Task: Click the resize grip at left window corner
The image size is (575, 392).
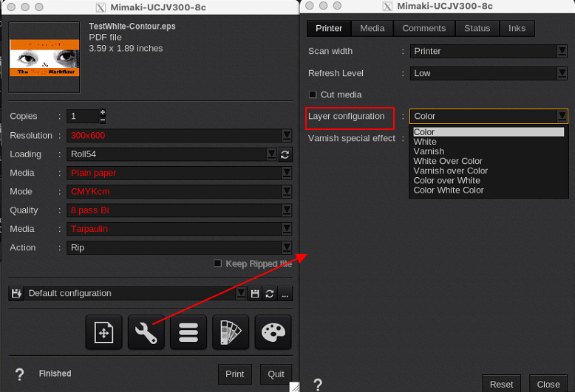Action: 294,387
